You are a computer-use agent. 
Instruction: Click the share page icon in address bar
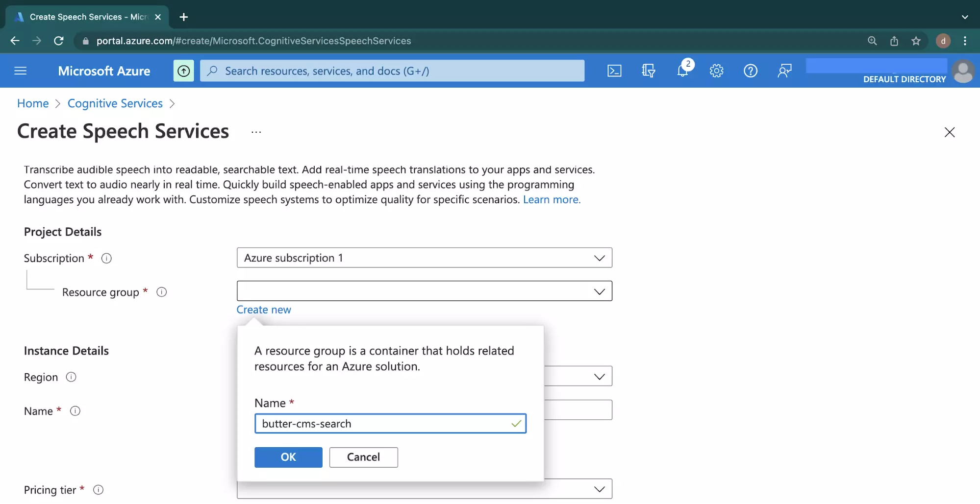click(x=894, y=41)
